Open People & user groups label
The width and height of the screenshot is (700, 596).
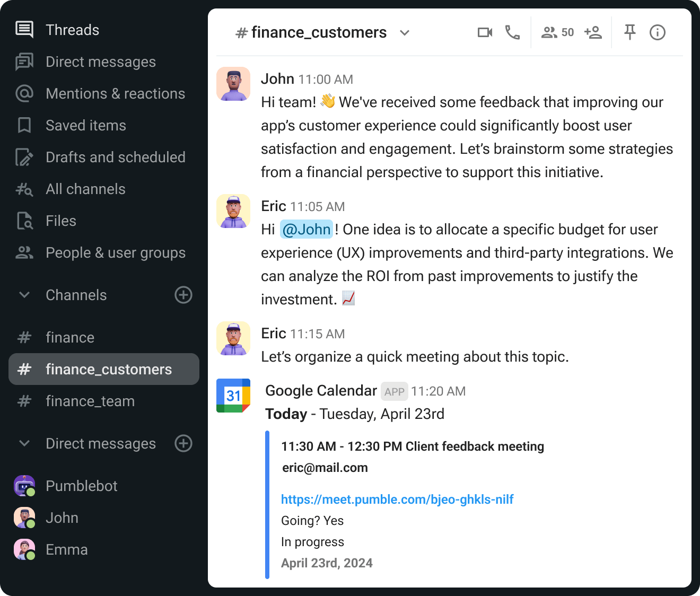116,252
